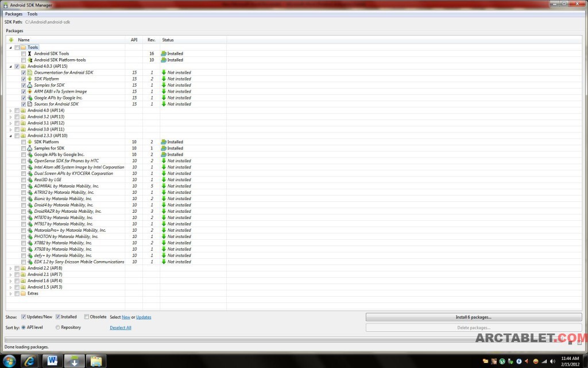Click the API 15 Samples for SDK flask icon
588x368 pixels.
30,85
